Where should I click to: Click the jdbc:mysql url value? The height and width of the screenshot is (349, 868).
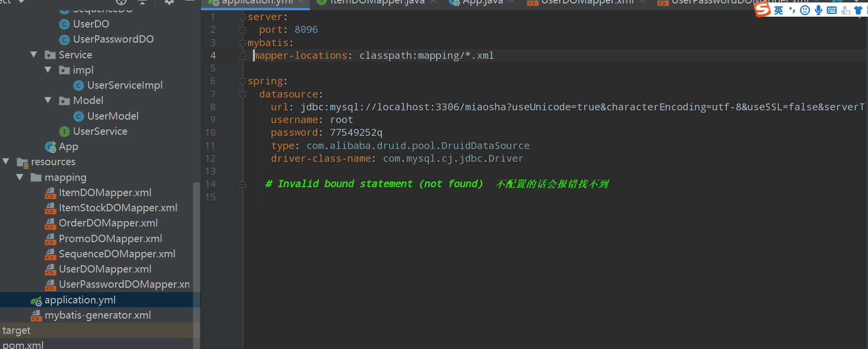583,107
